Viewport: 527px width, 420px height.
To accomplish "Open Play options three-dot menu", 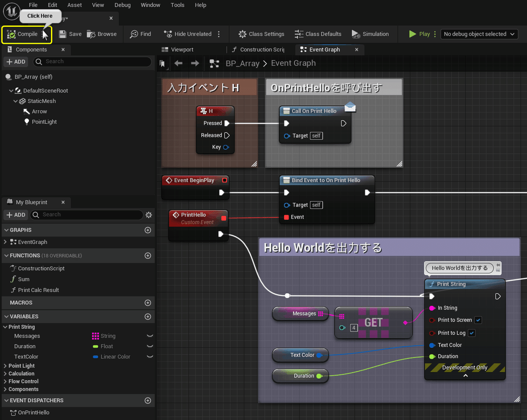I will [435, 34].
